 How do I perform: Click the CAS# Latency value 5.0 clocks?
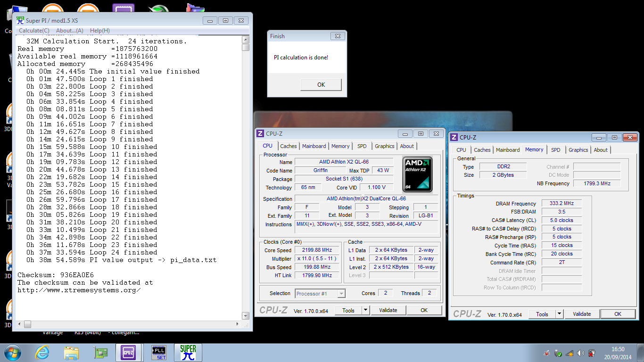click(561, 221)
